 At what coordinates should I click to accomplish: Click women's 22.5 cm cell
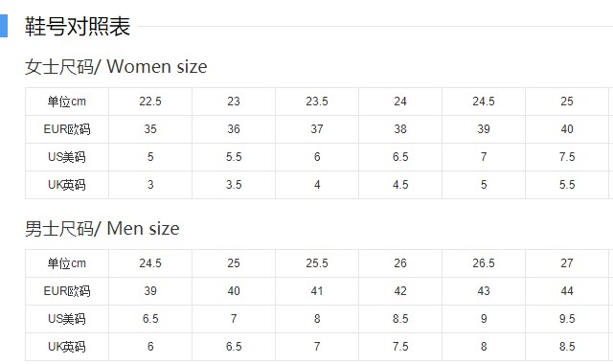(150, 102)
